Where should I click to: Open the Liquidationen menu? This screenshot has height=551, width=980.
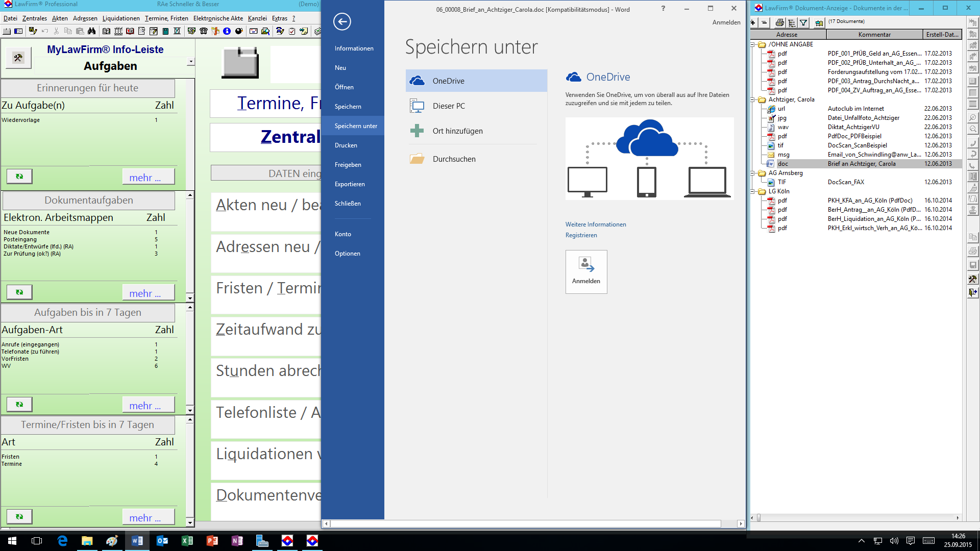pyautogui.click(x=121, y=18)
